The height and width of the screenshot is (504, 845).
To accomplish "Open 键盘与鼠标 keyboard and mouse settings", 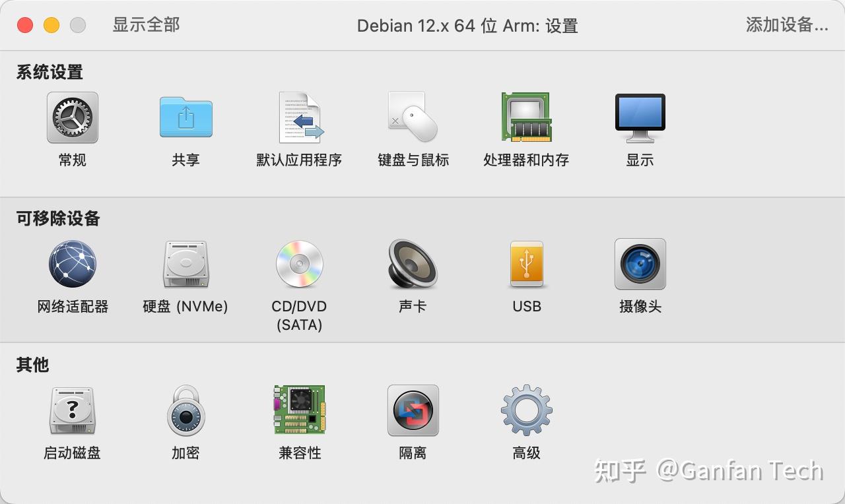I will coord(413,118).
